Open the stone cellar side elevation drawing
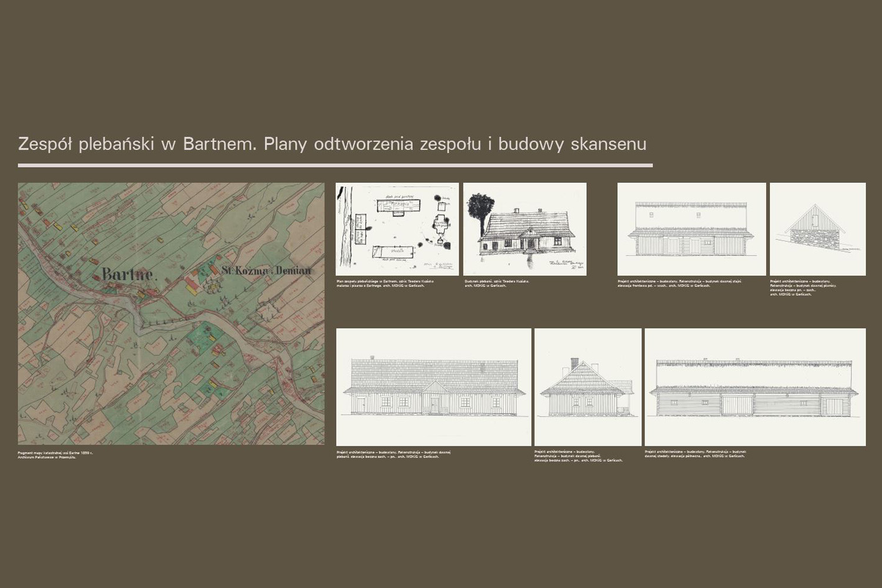 (817, 229)
